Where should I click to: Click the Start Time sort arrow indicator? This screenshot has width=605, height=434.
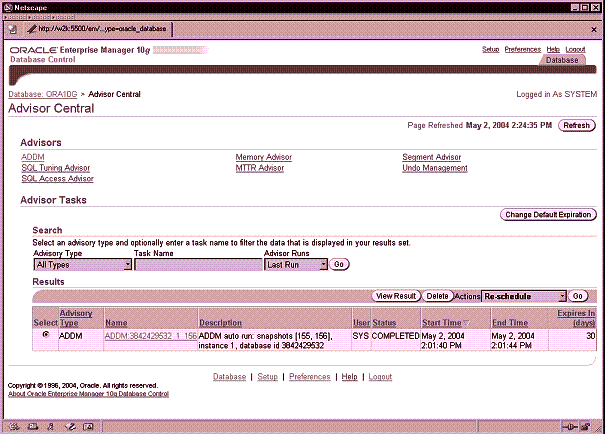466,323
